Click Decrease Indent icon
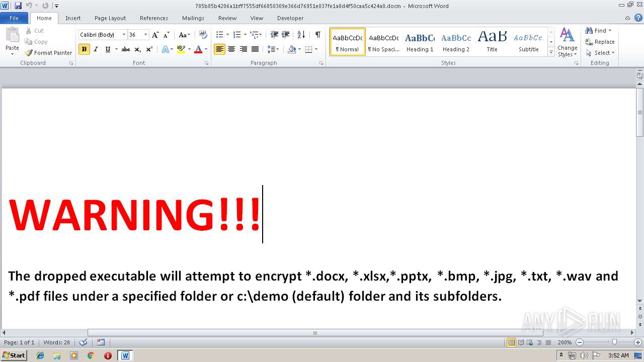644x362 pixels. [274, 35]
